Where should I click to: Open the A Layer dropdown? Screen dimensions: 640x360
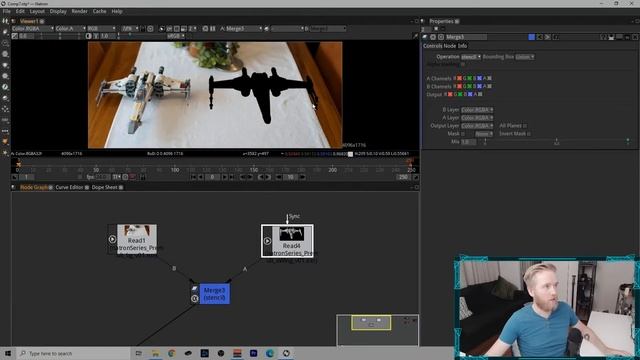[477, 118]
